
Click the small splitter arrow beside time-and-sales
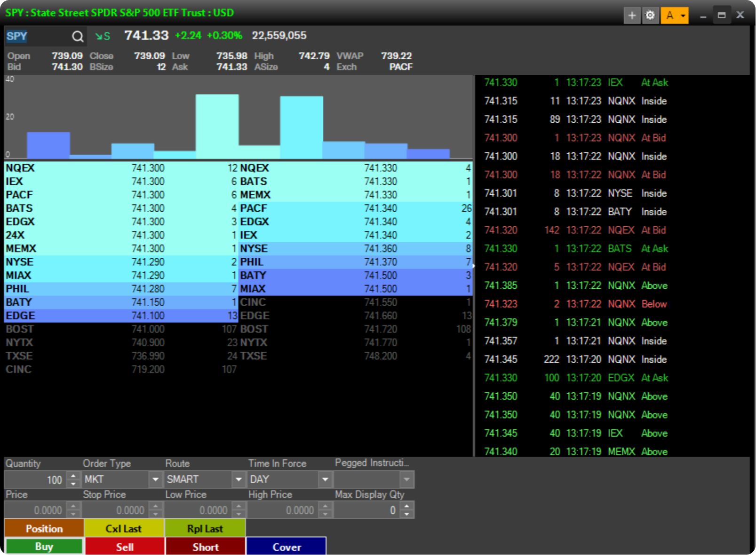[x=474, y=266]
